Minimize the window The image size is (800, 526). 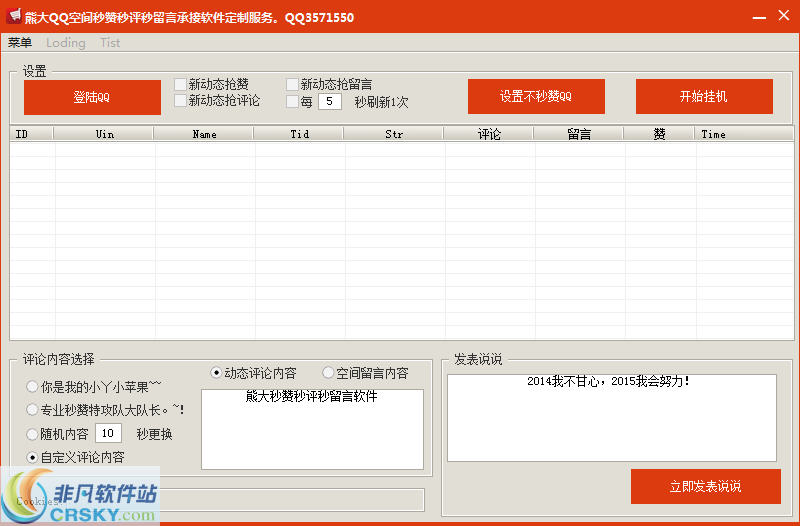pos(759,17)
